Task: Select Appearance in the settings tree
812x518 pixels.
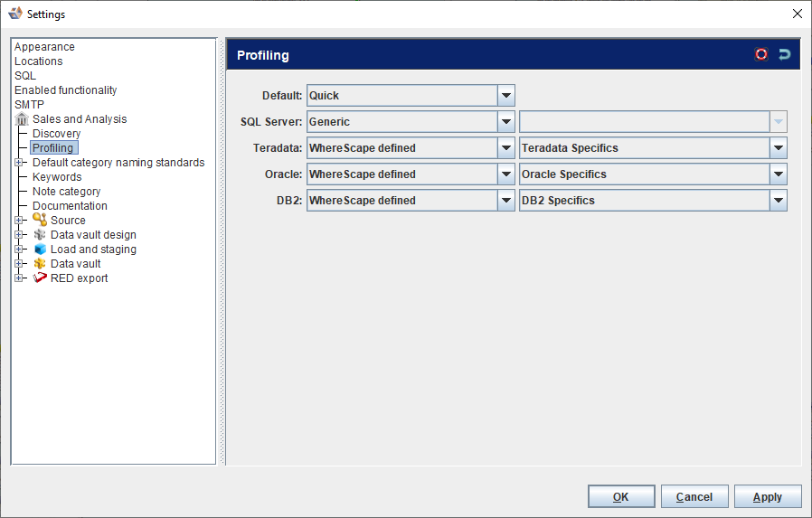Action: (x=44, y=47)
